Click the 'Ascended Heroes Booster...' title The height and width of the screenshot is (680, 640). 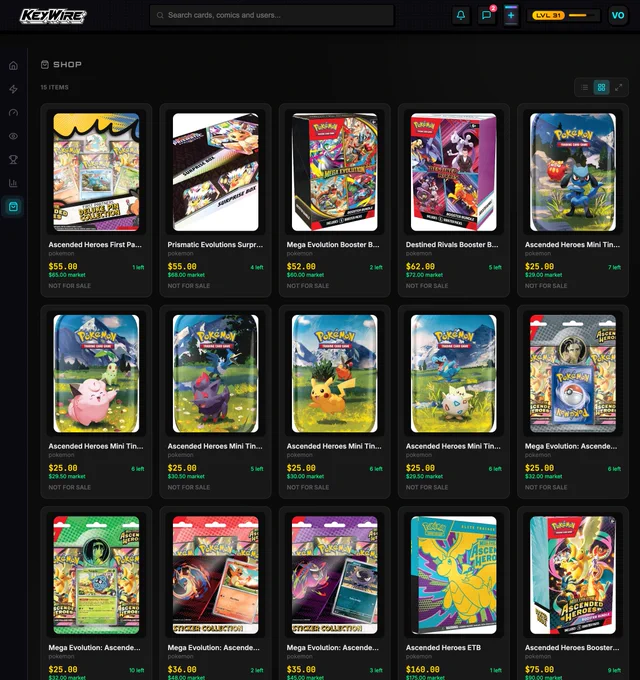click(x=572, y=647)
